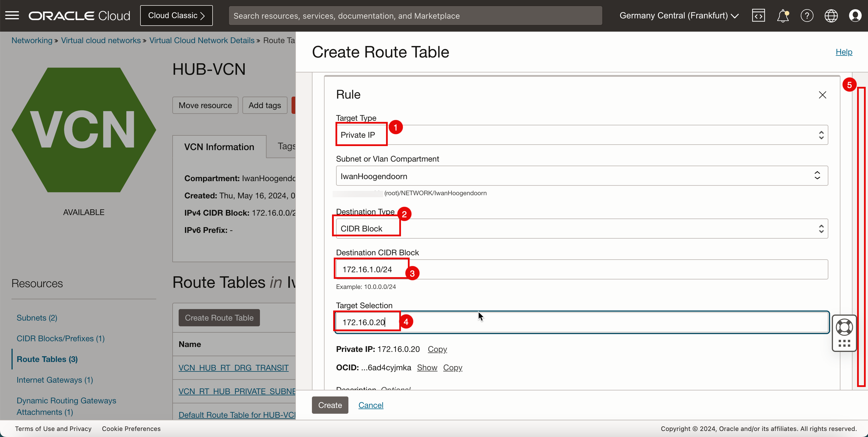
Task: Click the notifications bell icon
Action: (x=783, y=16)
